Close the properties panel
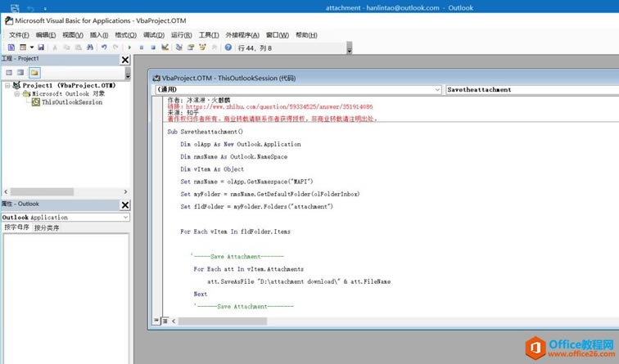Screen dimensions: 619x364 (125, 204)
